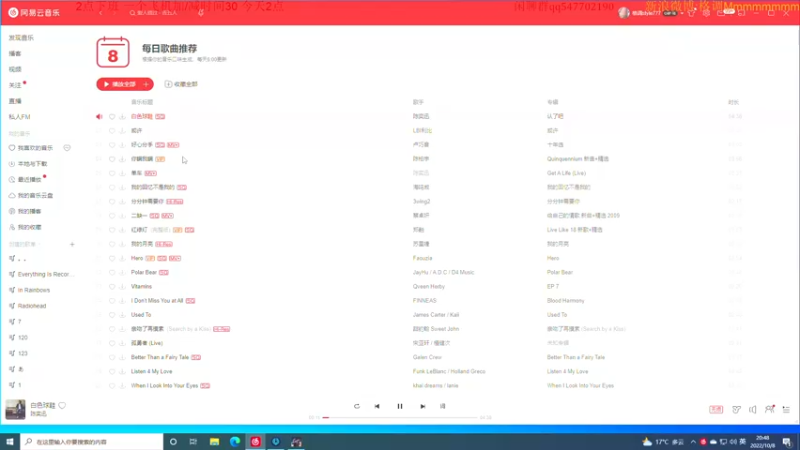
Task: Sort by the duration column header
Action: coord(733,102)
